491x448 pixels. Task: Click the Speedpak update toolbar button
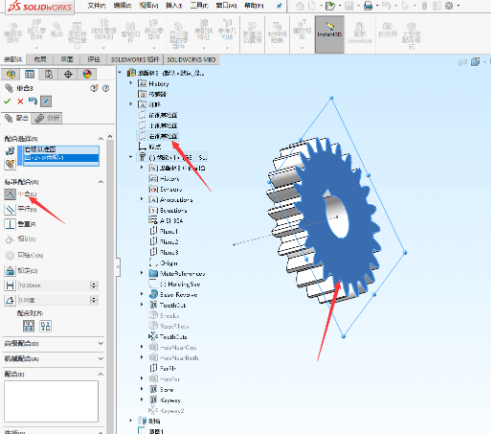coord(360,34)
